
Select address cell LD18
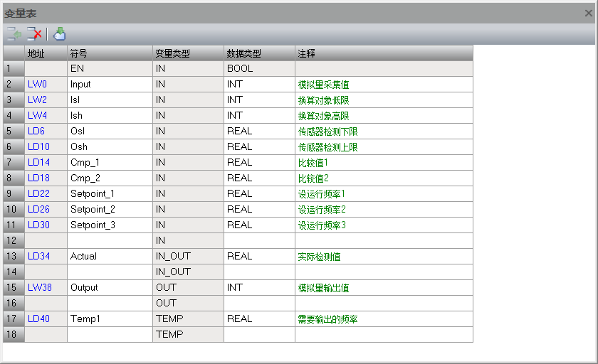[46, 178]
